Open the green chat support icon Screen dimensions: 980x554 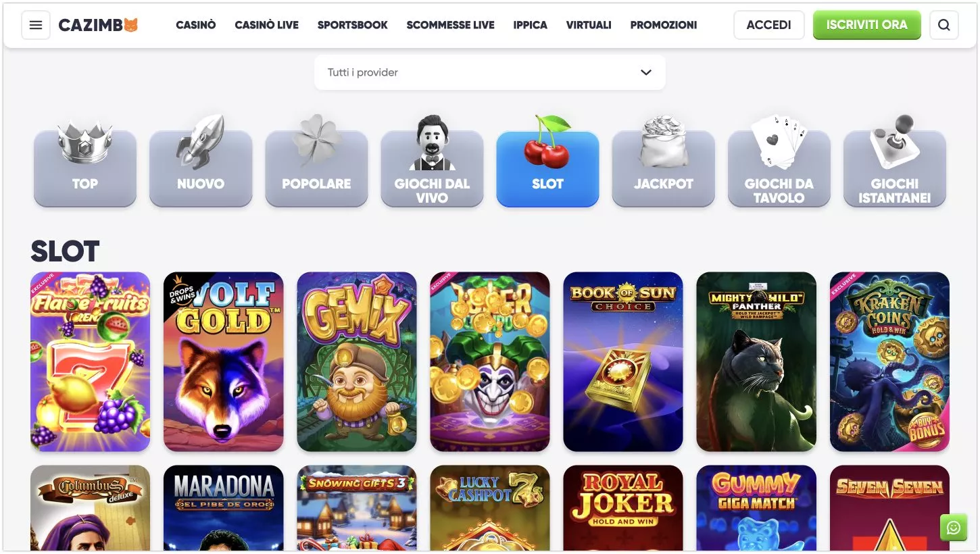point(953,528)
